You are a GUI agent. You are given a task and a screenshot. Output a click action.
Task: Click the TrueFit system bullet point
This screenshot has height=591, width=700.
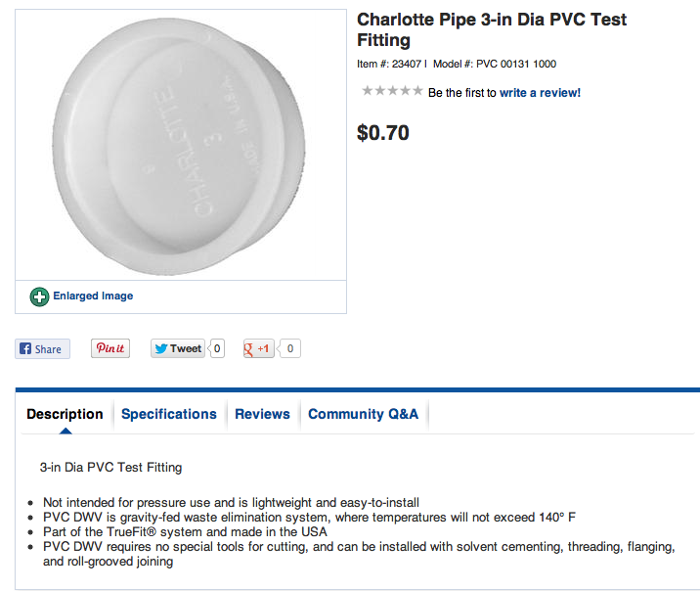[x=185, y=531]
